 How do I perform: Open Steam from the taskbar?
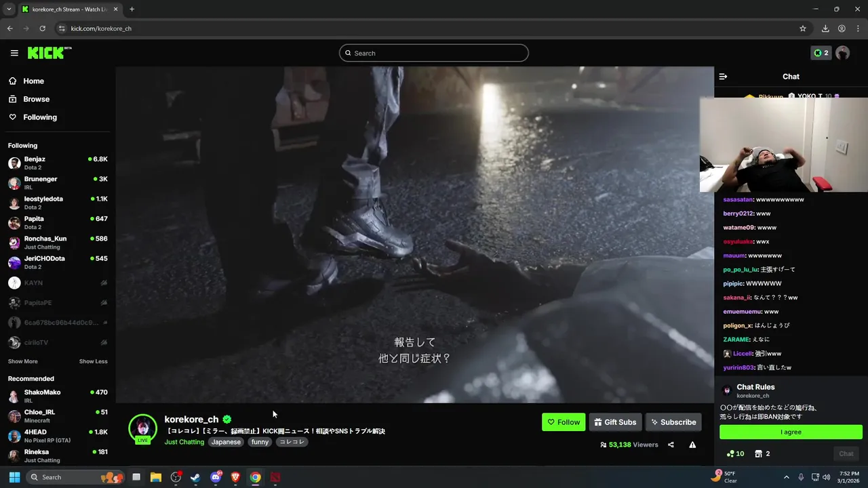(195, 477)
